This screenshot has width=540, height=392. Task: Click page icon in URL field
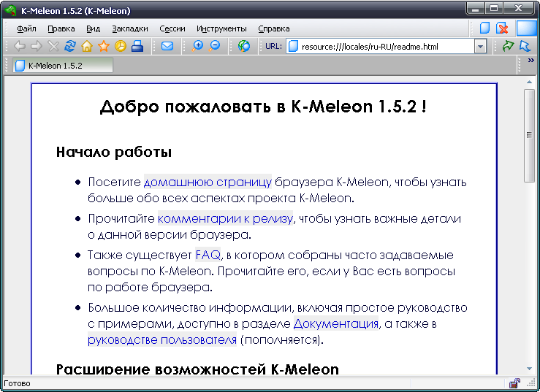tap(293, 46)
